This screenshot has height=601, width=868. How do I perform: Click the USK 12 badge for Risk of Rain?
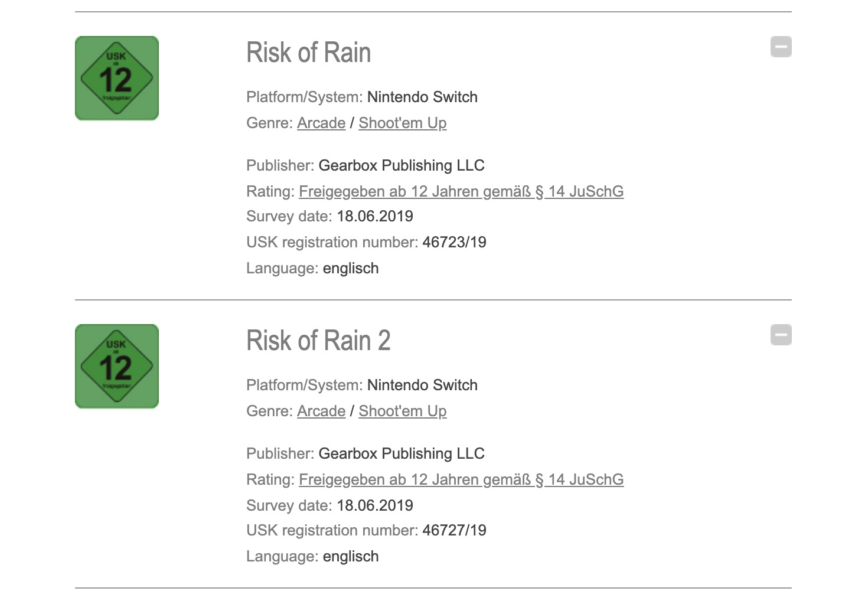[x=117, y=78]
